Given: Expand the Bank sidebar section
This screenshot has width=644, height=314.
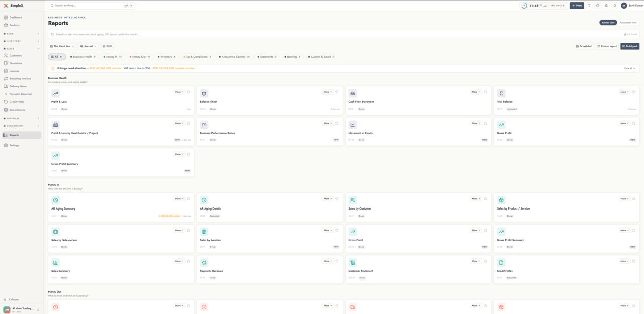Looking at the screenshot, I should point(21,34).
